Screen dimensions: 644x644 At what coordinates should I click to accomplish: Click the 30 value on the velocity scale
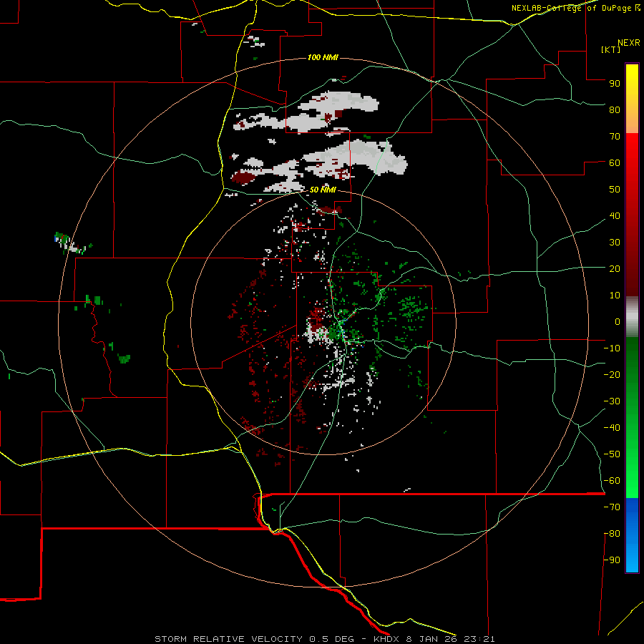pyautogui.click(x=615, y=243)
